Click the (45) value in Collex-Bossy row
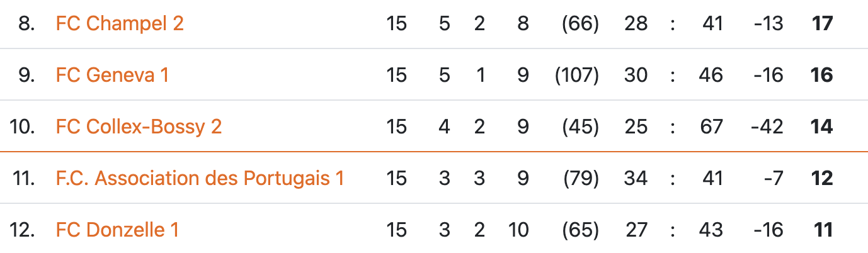This screenshot has width=868, height=253. pyautogui.click(x=580, y=127)
